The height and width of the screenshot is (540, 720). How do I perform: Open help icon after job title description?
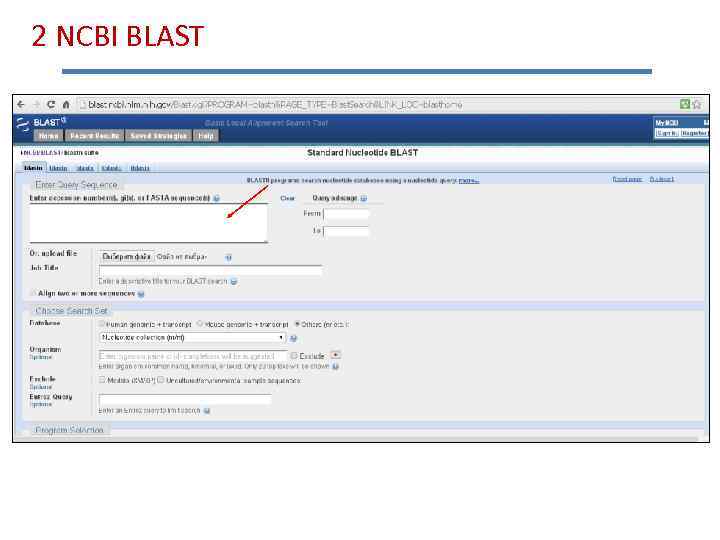[x=234, y=281]
